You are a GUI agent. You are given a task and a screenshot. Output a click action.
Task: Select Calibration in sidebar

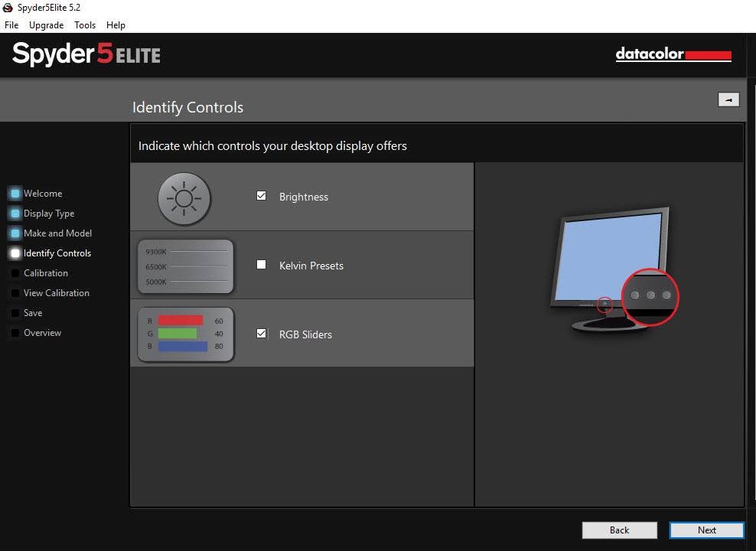(x=46, y=273)
